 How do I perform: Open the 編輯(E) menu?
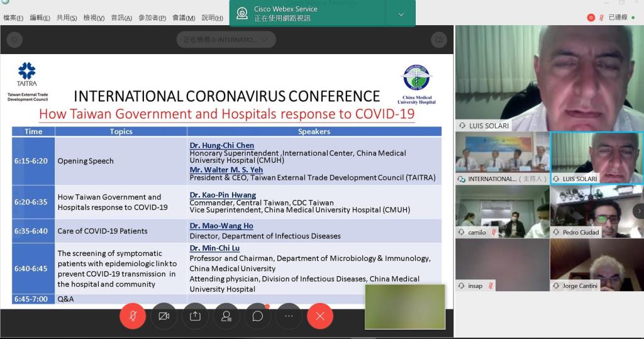40,18
